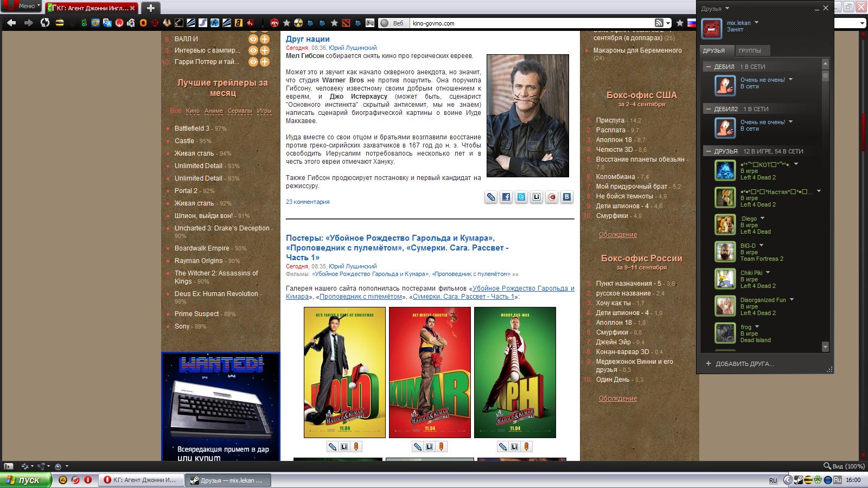Open the red Kumar poster thumbnail
Screen dimensions: 868x488
(430, 373)
